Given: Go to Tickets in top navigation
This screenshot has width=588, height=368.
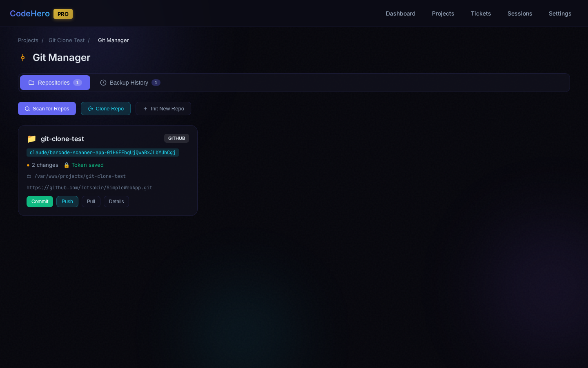Looking at the screenshot, I should click(x=481, y=13).
